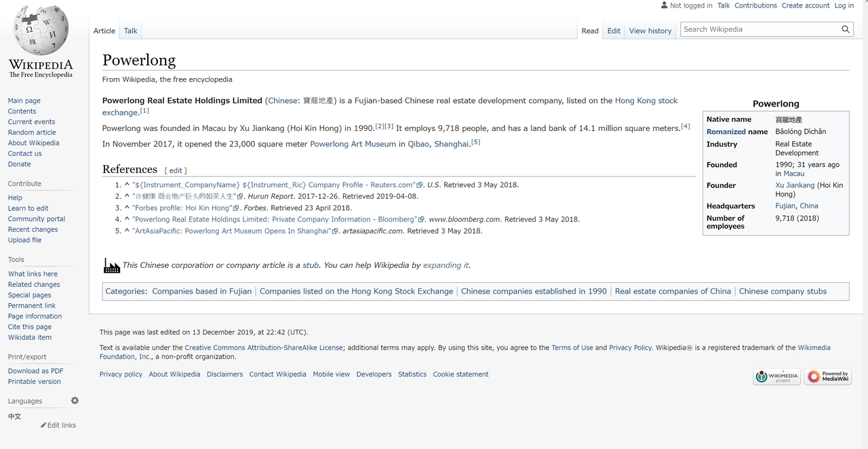Image resolution: width=868 pixels, height=449 pixels.
Task: Click the Chinese language link in intro
Action: click(283, 100)
